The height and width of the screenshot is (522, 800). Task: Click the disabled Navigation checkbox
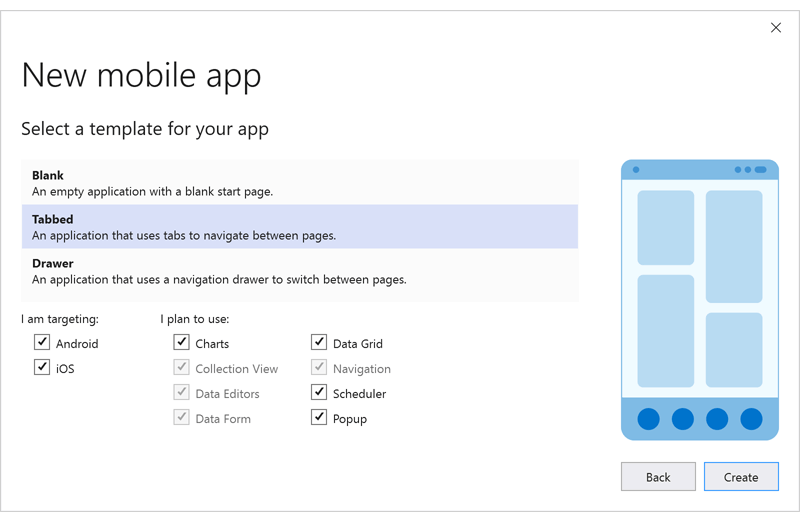pos(319,368)
